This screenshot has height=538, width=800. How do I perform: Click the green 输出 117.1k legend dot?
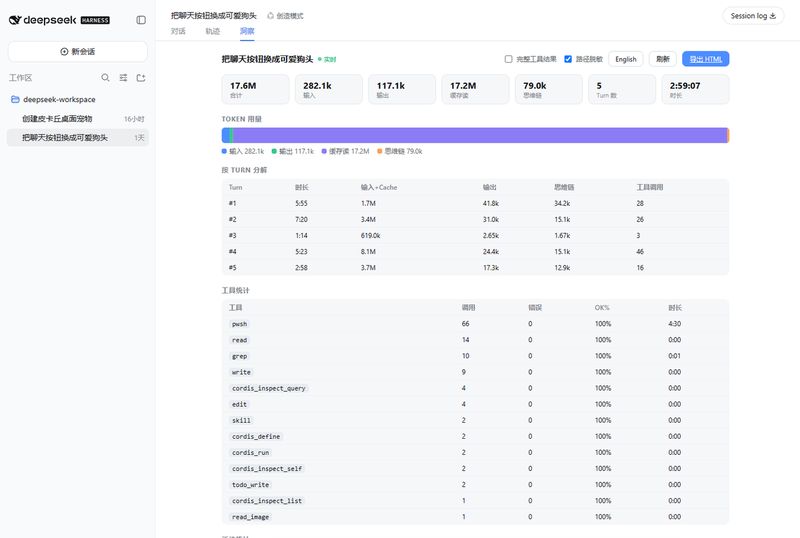(274, 151)
